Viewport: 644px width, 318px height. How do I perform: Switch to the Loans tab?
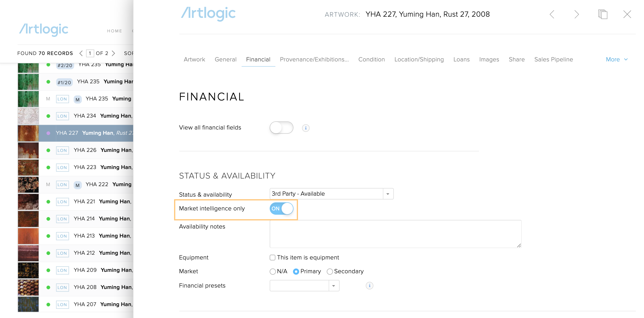click(x=462, y=60)
